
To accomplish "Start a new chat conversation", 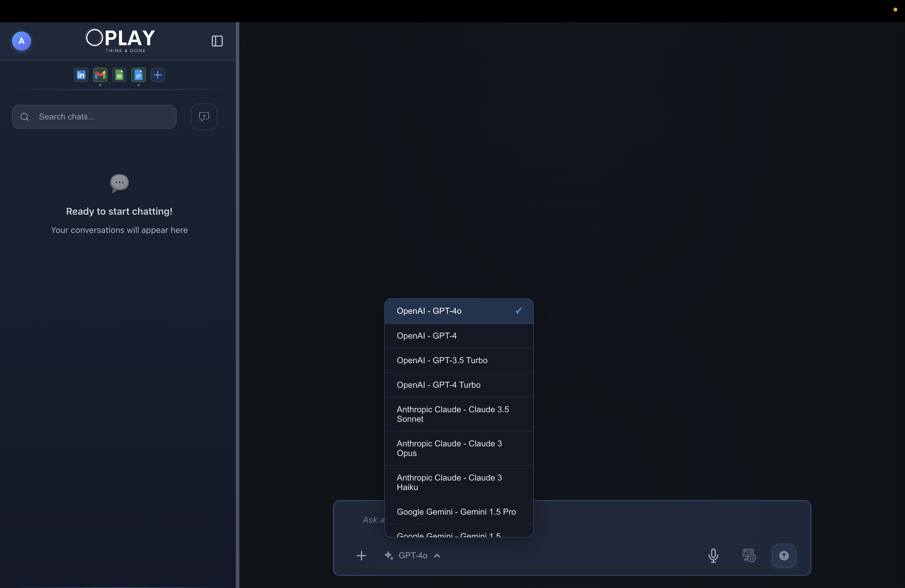I will coord(204,116).
